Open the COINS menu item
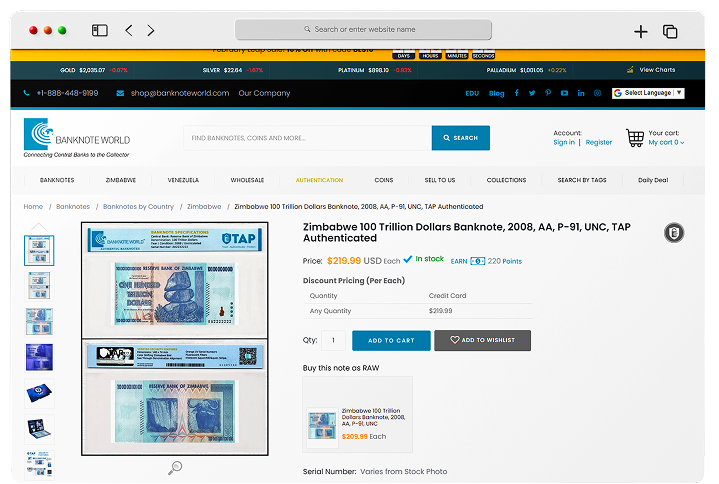The width and height of the screenshot is (719, 484). click(384, 180)
